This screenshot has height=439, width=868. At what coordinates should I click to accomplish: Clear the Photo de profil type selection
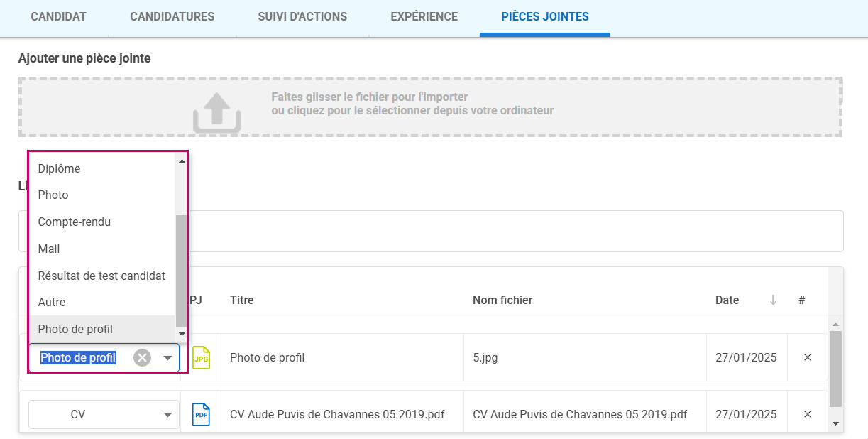click(x=143, y=358)
